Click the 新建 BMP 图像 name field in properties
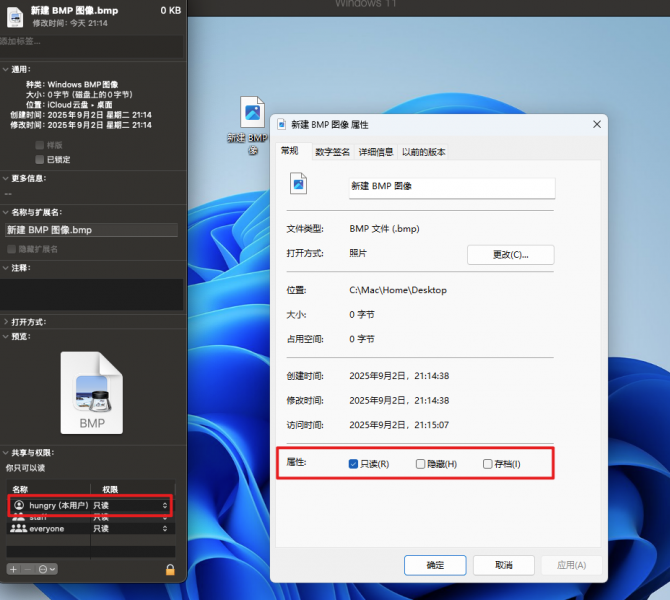Viewport: 670px width, 600px height. pyautogui.click(x=452, y=188)
